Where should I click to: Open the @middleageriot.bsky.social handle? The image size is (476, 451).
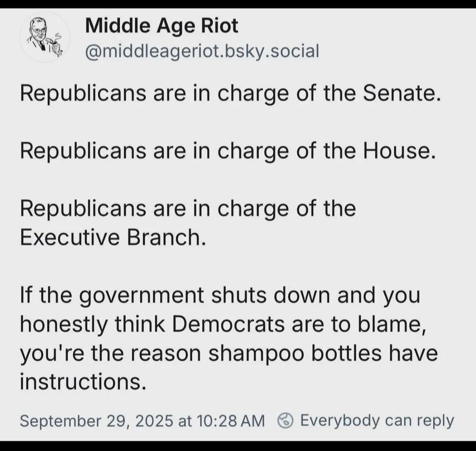201,52
